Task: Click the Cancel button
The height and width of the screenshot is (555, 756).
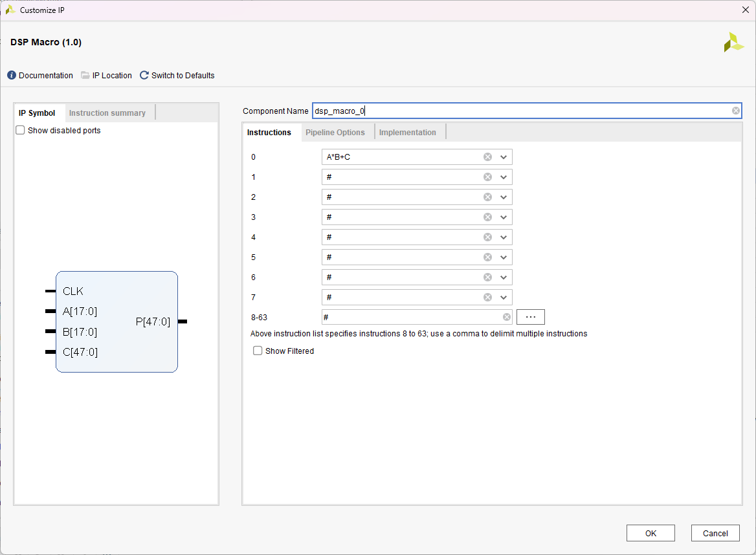Action: tap(715, 533)
